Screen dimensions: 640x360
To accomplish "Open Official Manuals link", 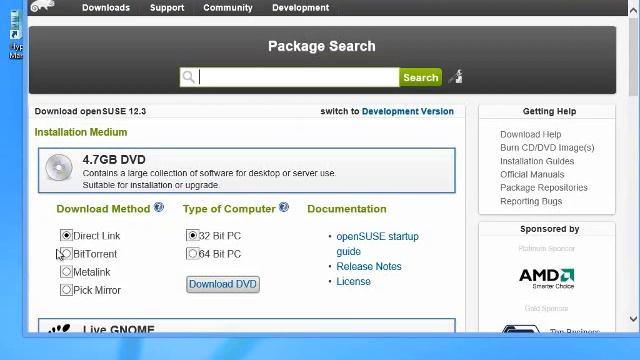I will 532,174.
